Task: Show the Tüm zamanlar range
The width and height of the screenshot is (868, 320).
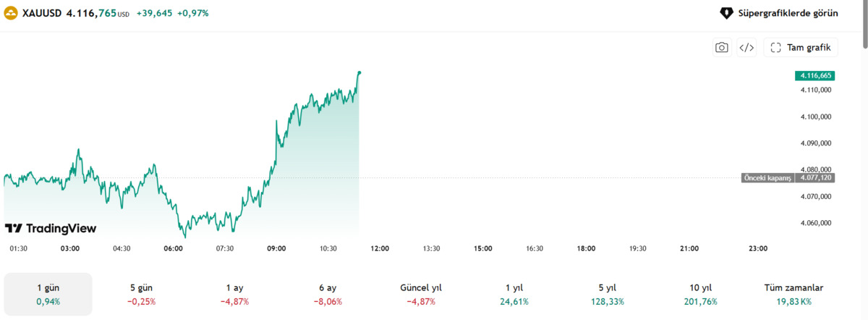Action: [x=794, y=294]
